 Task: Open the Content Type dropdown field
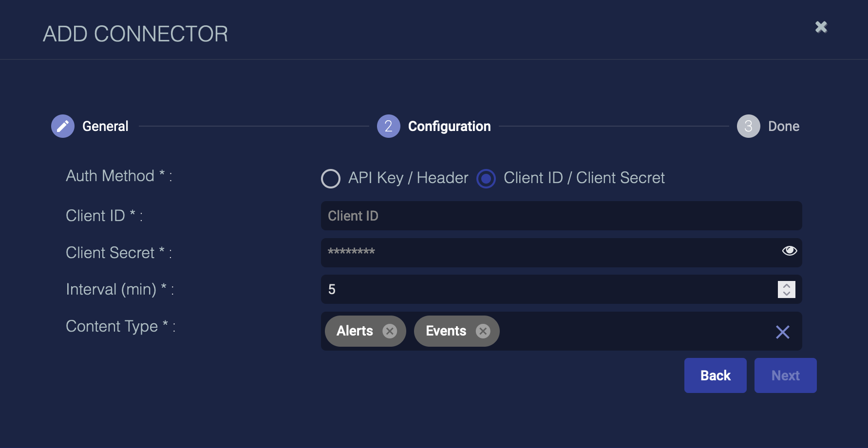633,331
